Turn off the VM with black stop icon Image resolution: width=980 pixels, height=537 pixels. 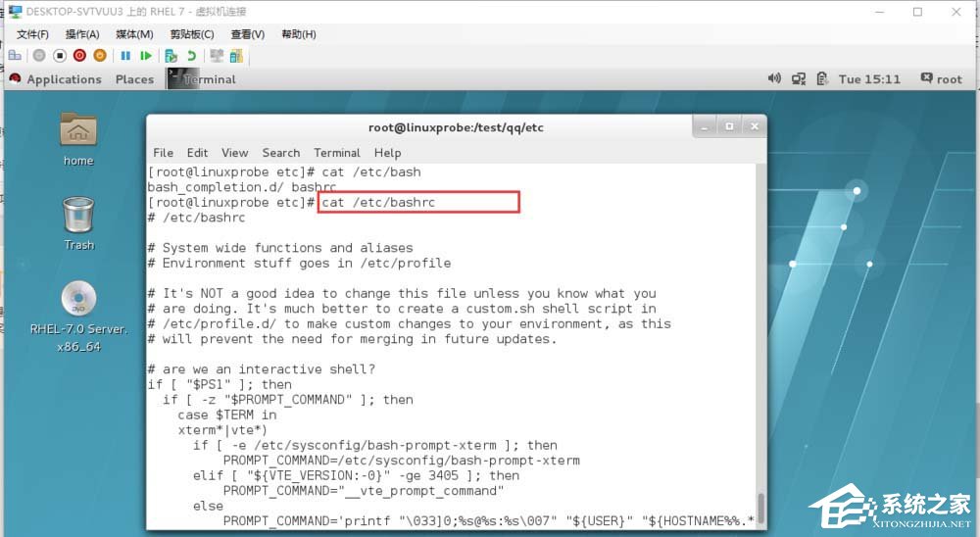(x=60, y=56)
